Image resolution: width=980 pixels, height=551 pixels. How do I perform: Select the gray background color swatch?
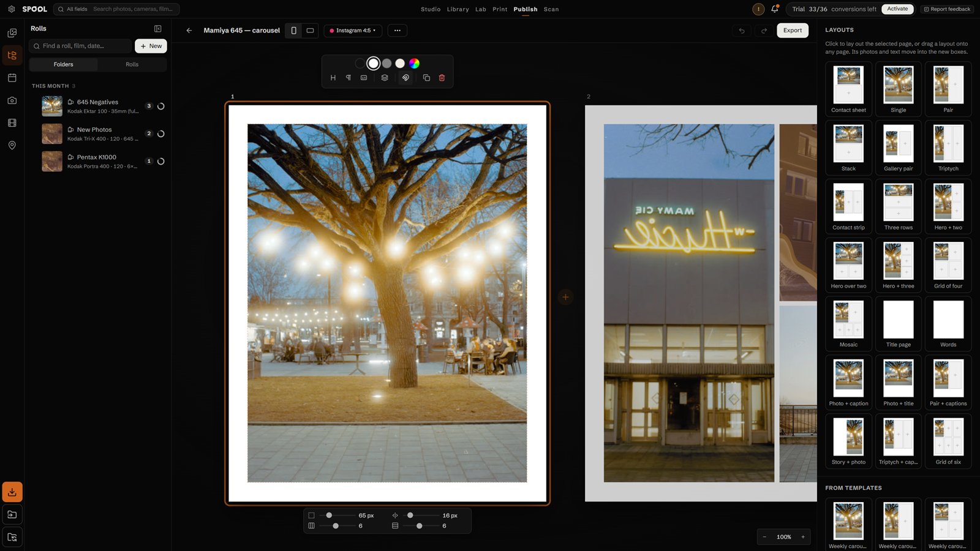(x=386, y=64)
